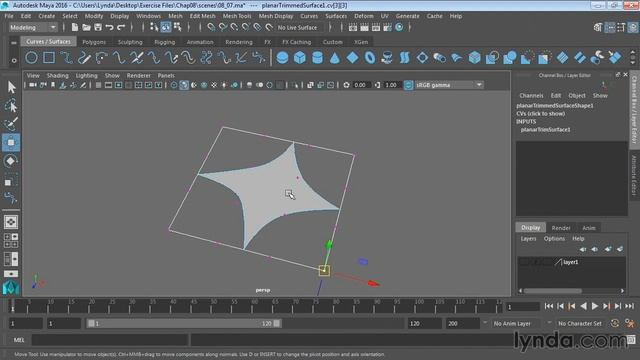This screenshot has width=640, height=360.
Task: Click the time range slider bar
Action: [x=184, y=323]
